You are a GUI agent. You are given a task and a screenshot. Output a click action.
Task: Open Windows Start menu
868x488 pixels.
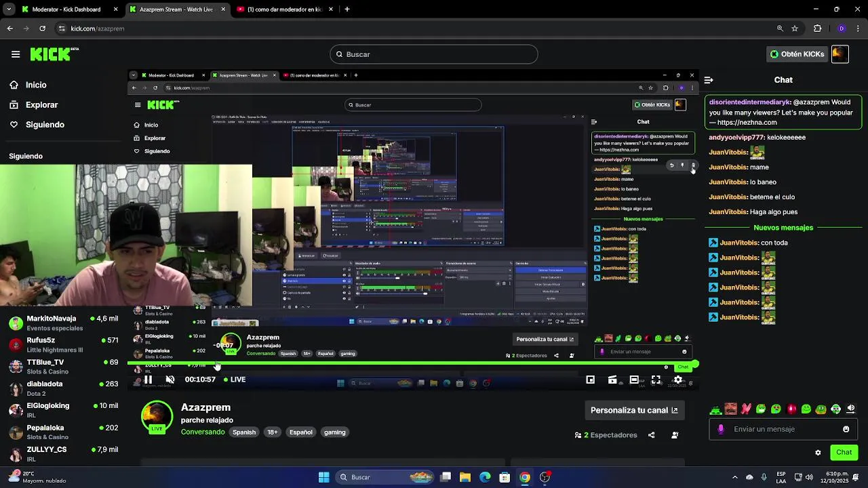(x=323, y=477)
